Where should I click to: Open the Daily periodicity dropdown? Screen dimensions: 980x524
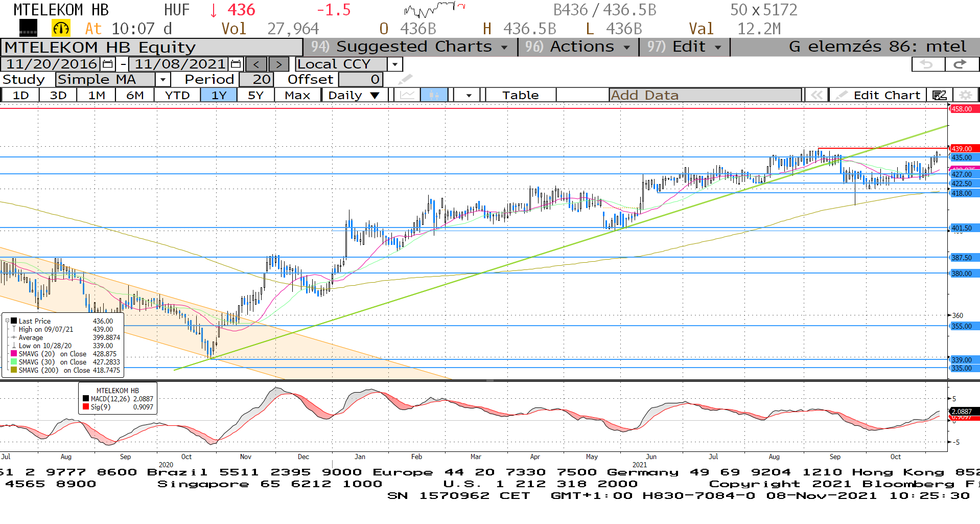355,95
